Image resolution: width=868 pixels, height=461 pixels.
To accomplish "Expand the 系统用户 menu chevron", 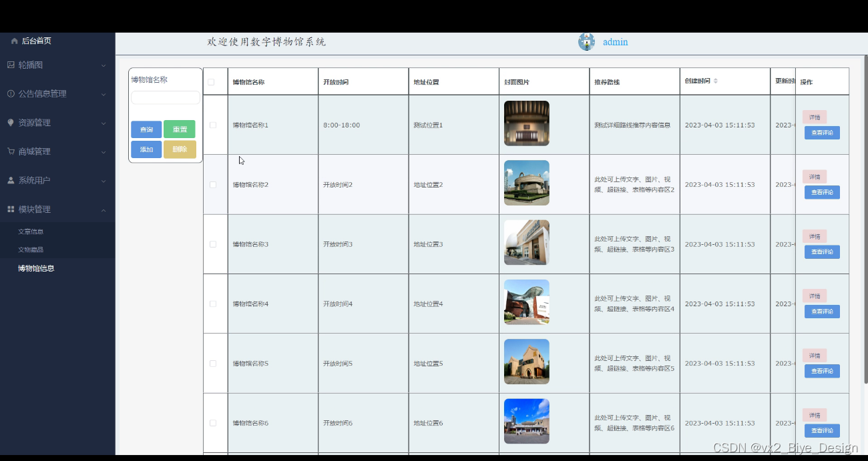I will (x=103, y=181).
